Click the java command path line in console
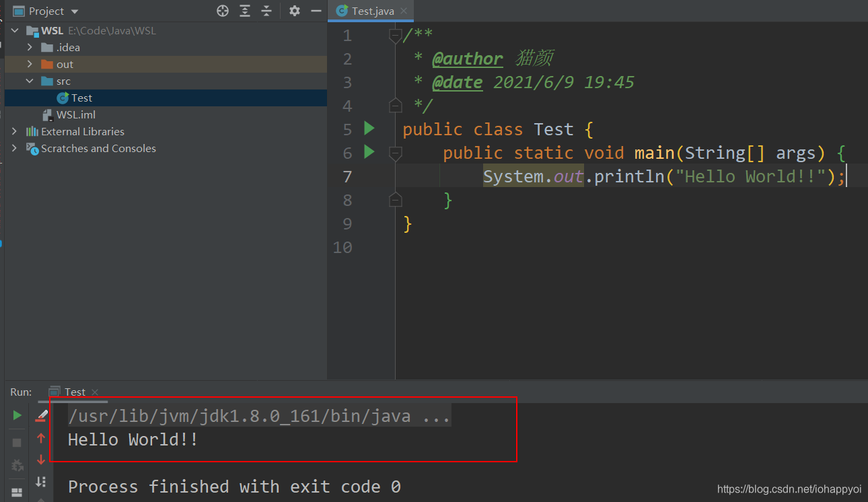Viewport: 868px width, 502px height. point(259,417)
